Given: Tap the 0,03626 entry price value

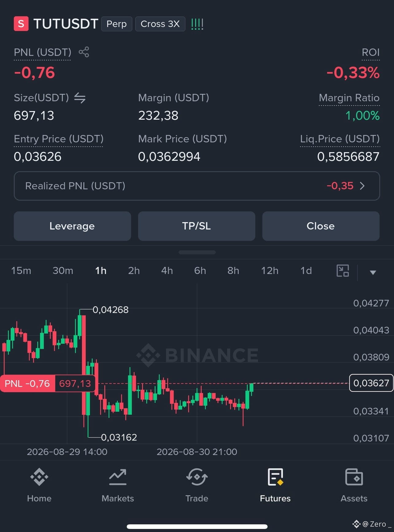Looking at the screenshot, I should point(37,157).
